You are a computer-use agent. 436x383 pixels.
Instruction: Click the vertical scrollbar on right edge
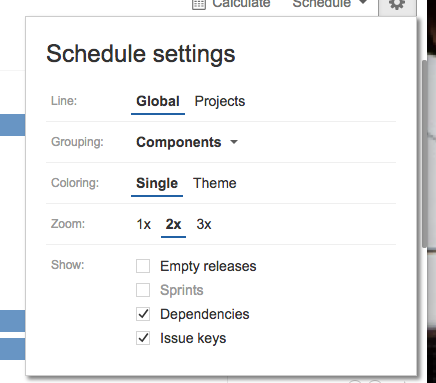pyautogui.click(x=424, y=153)
